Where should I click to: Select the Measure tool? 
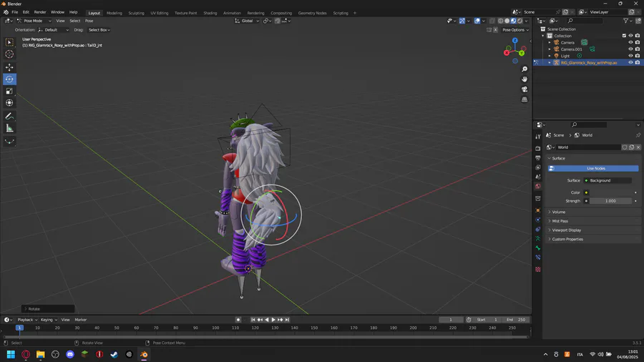9,129
